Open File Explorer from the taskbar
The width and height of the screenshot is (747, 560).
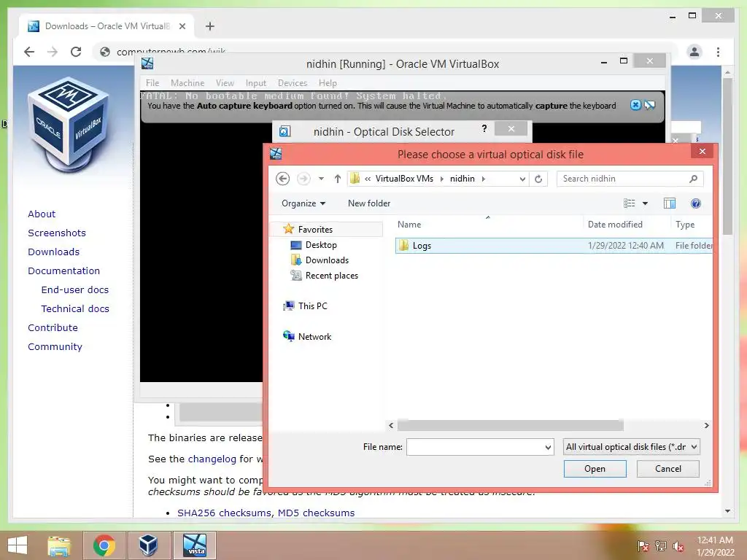(x=59, y=545)
